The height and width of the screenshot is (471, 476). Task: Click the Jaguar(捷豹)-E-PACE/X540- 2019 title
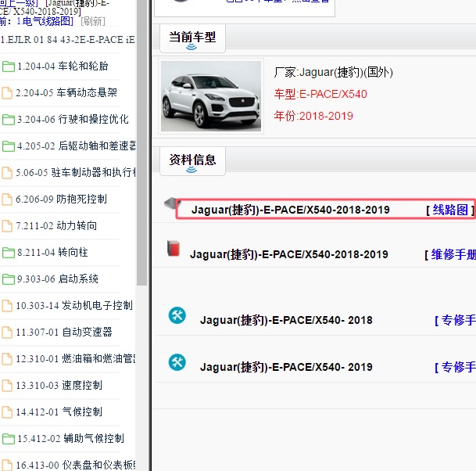point(286,367)
